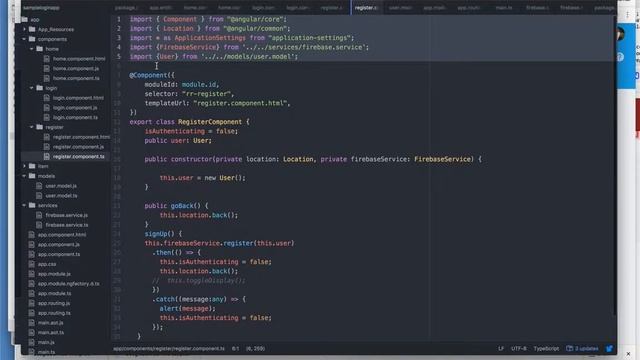The image size is (640, 360).
Task: Open app.module.ngfactory.d.ts file
Action: coord(69,284)
